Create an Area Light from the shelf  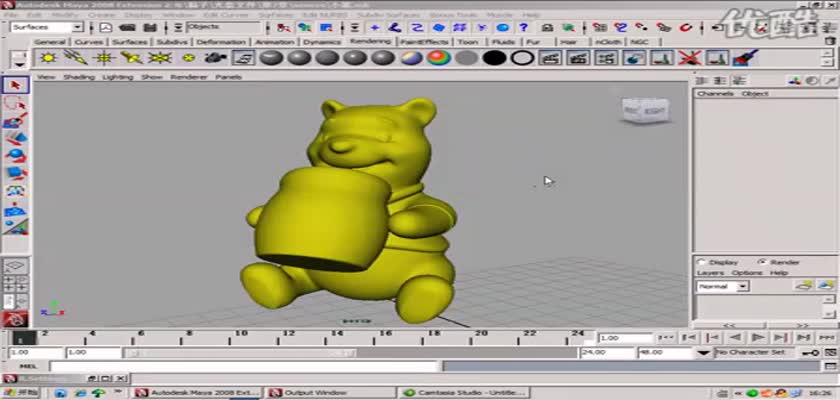click(x=160, y=57)
